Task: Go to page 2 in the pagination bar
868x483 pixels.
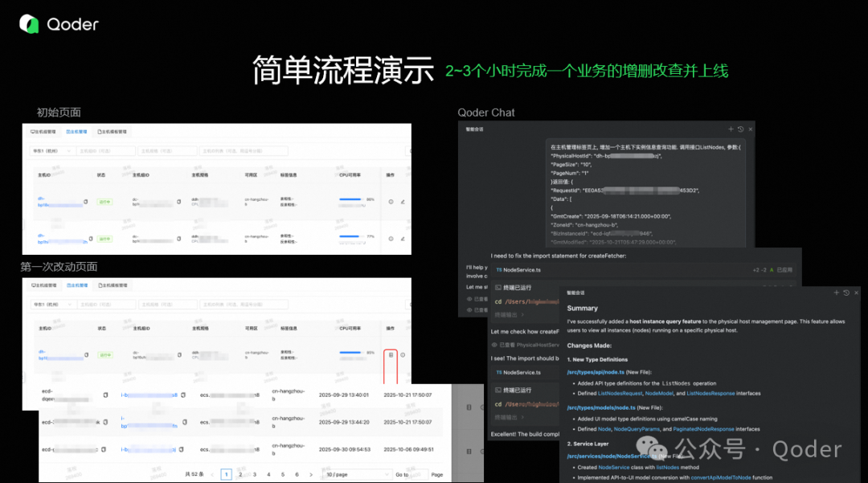Action: coord(240,474)
